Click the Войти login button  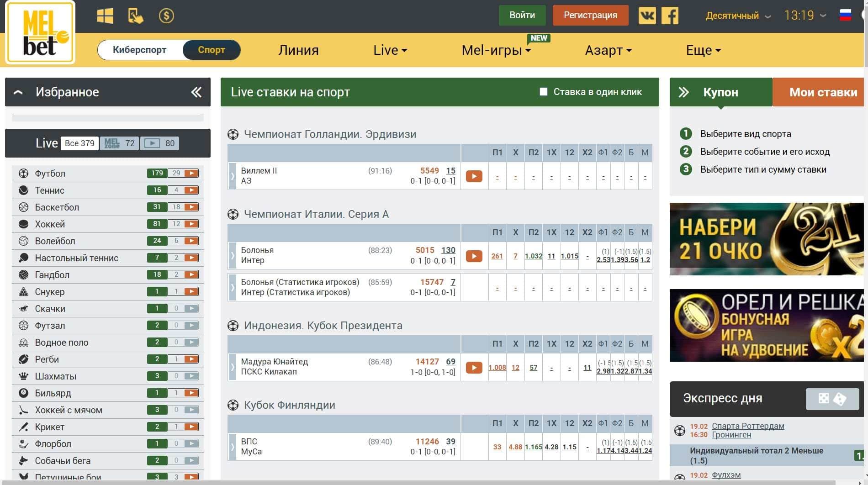pyautogui.click(x=522, y=15)
